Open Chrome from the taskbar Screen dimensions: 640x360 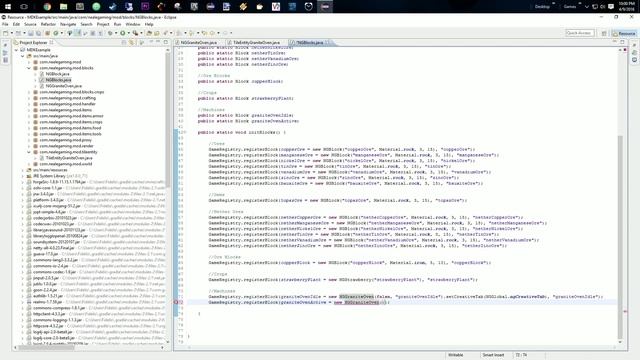click(47, 6)
